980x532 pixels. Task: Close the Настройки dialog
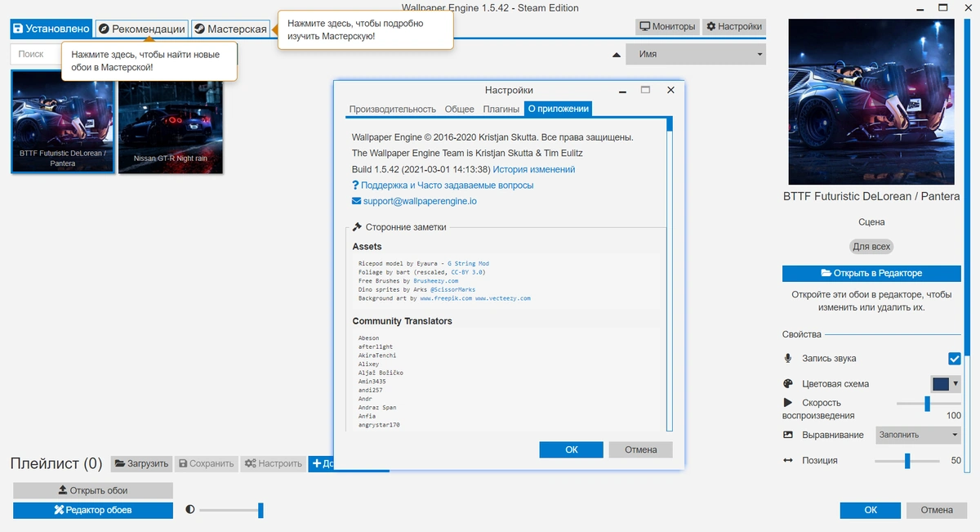click(670, 91)
